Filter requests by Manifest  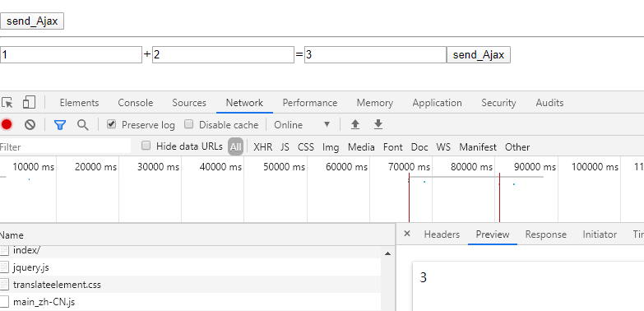478,147
